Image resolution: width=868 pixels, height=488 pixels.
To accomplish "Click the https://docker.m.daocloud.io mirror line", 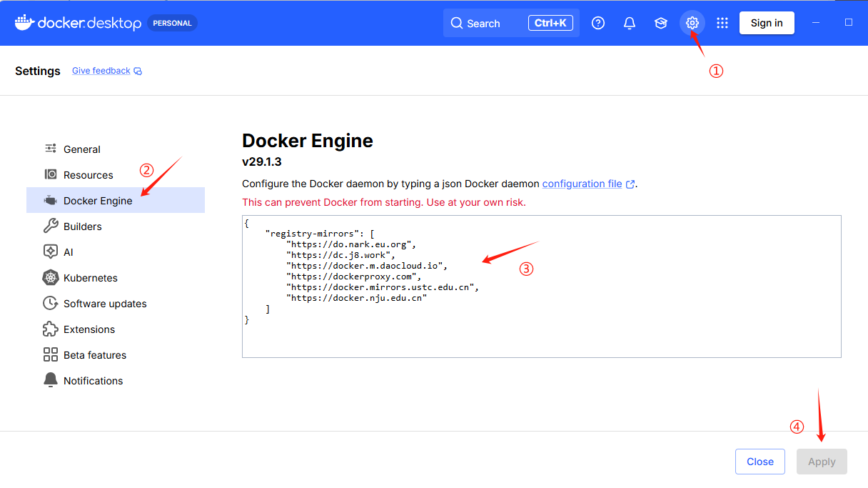I will tap(366, 265).
